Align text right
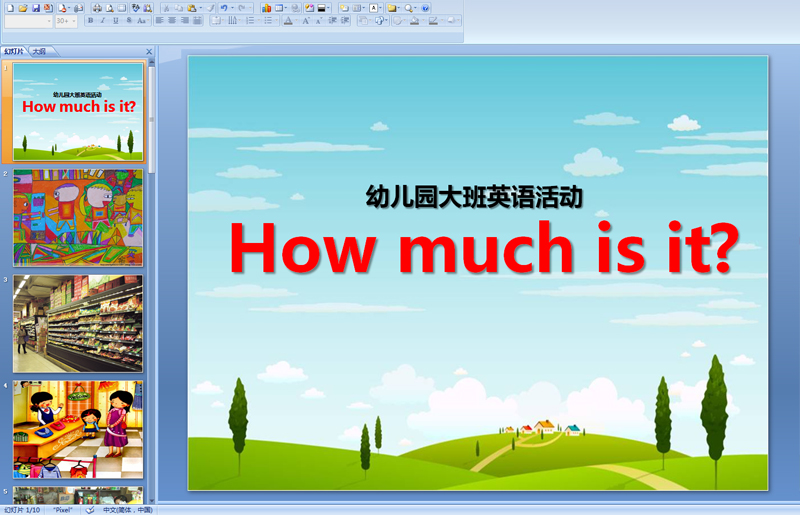This screenshot has width=800, height=515. (x=184, y=20)
